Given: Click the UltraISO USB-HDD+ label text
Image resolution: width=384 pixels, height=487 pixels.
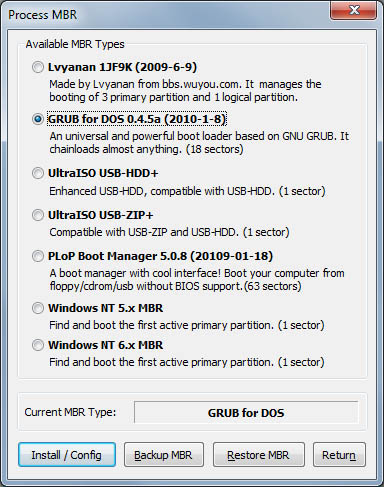Looking at the screenshot, I should [x=103, y=173].
